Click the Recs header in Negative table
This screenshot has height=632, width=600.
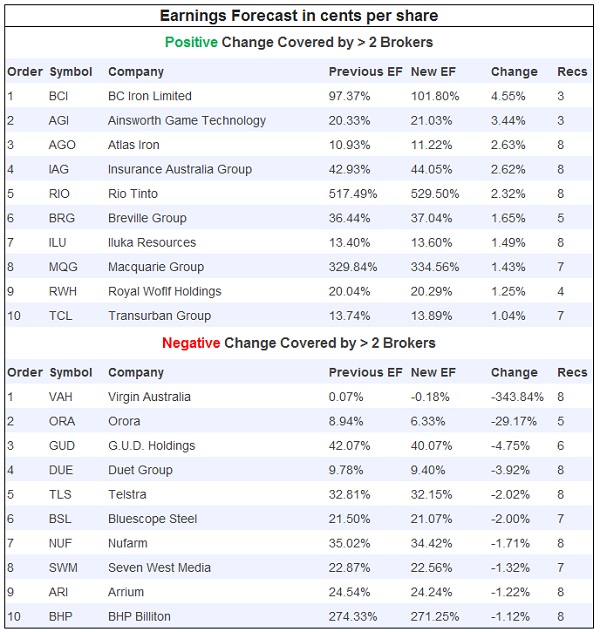[572, 373]
